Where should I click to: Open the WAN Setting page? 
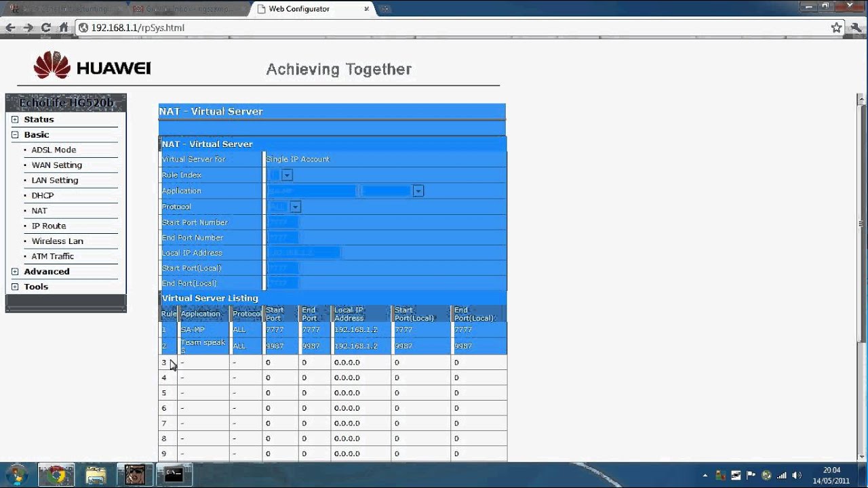pyautogui.click(x=56, y=165)
